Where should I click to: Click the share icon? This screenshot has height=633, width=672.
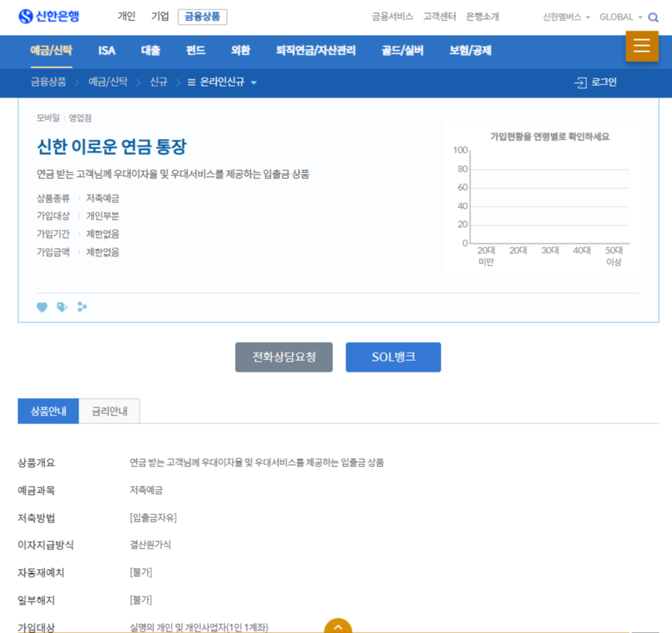(x=82, y=306)
